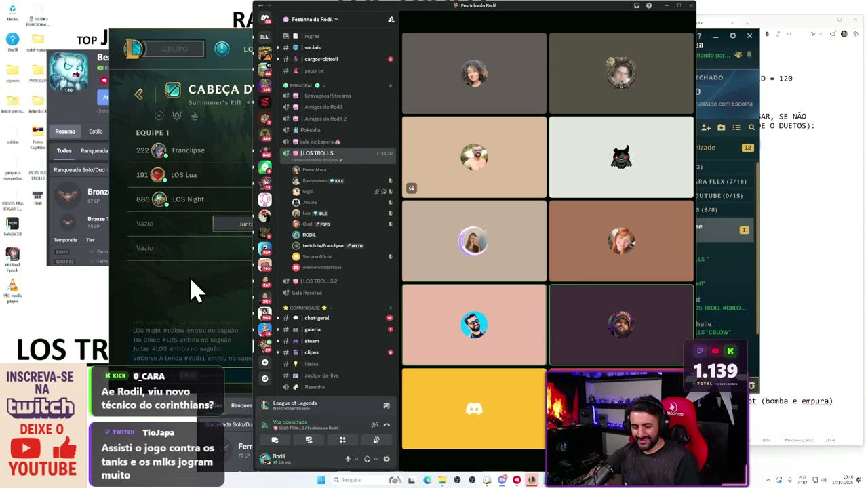
Task: Open microphone input options arrow
Action: coord(355,459)
